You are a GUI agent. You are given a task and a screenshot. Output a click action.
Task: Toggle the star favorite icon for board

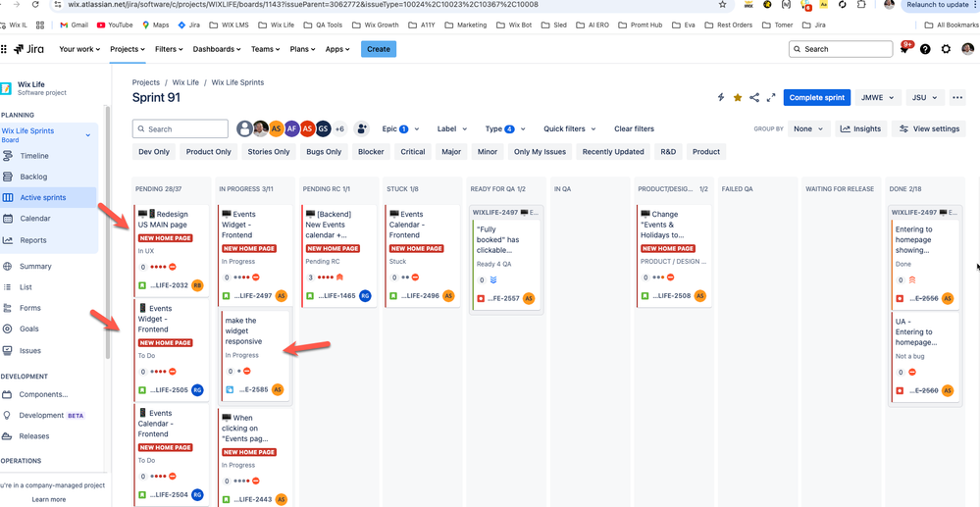(738, 97)
